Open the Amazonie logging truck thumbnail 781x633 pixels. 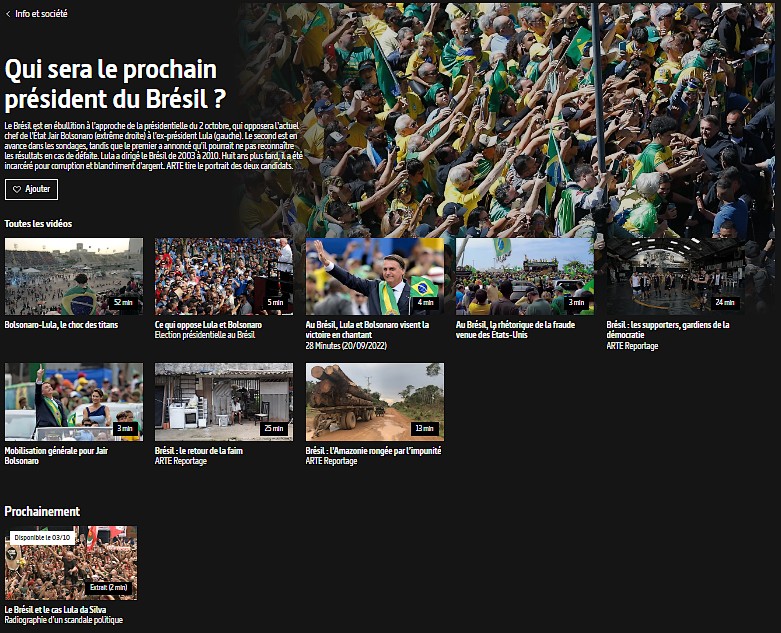375,402
